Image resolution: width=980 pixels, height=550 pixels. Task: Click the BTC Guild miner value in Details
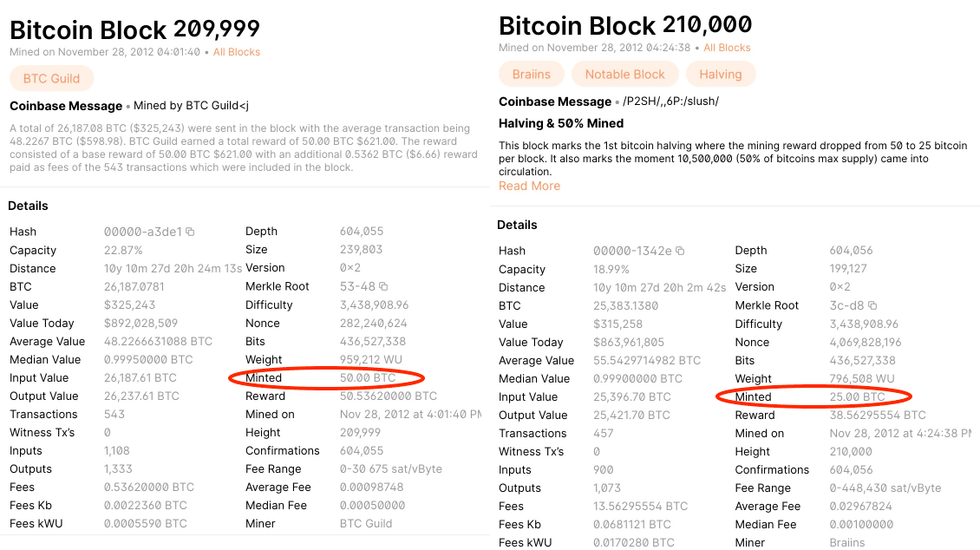click(364, 522)
